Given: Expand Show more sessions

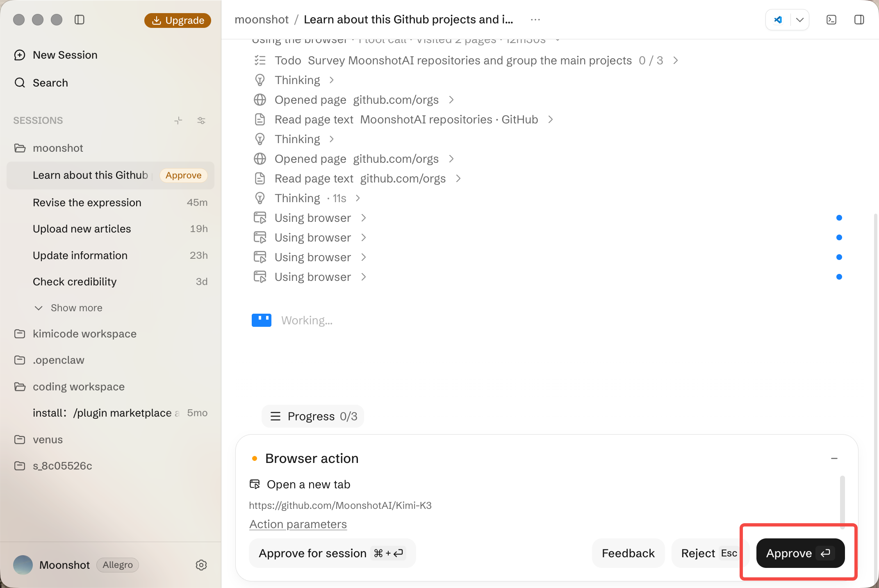Looking at the screenshot, I should point(68,308).
